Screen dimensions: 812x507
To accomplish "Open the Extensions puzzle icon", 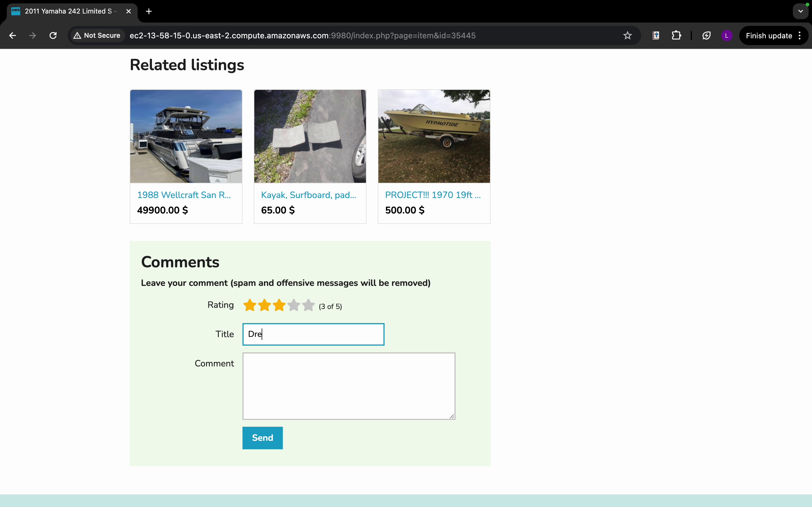I will (x=676, y=35).
